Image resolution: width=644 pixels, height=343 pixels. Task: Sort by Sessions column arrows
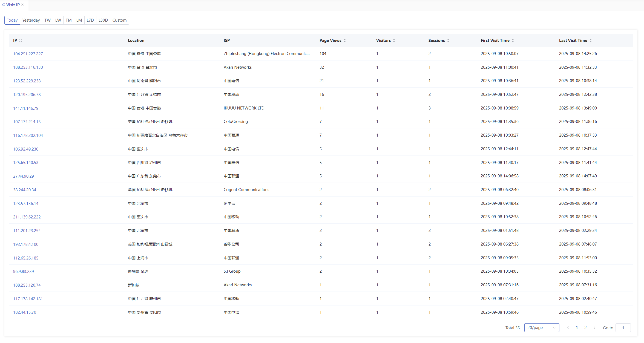[448, 41]
